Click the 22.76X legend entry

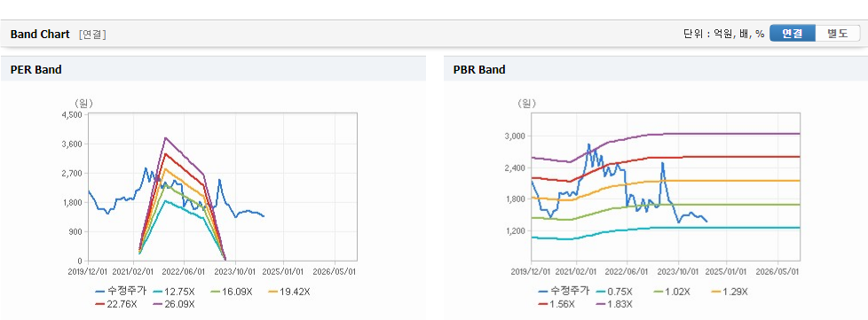point(115,304)
